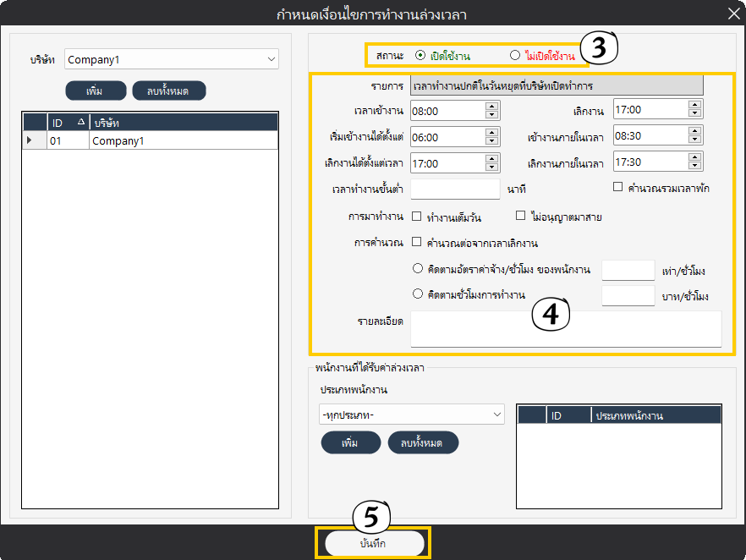This screenshot has height=560, width=746.
Task: Choose คิดตามชั่วโมงการทำงาน radio option
Action: (416, 294)
